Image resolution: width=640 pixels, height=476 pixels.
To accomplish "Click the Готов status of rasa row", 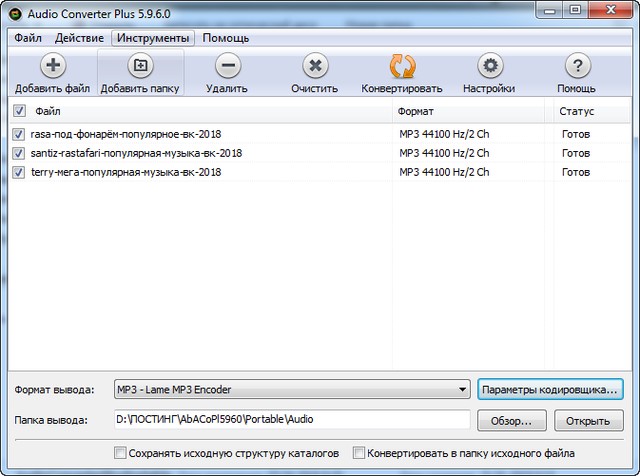I will coord(576,134).
